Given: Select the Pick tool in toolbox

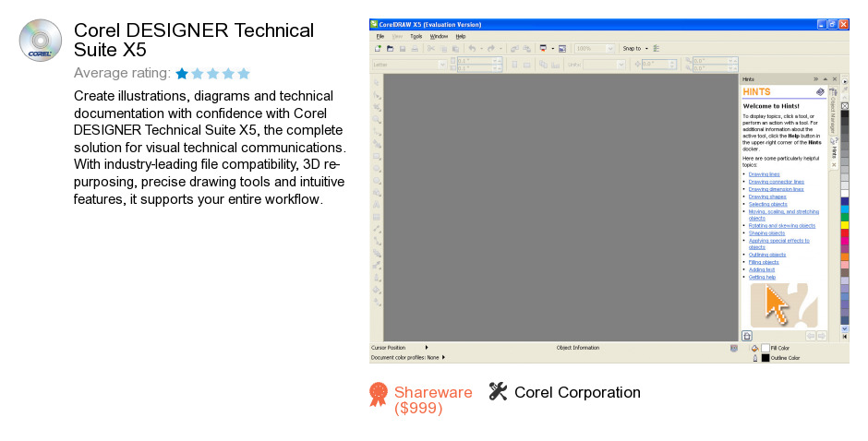Looking at the screenshot, I should [377, 83].
